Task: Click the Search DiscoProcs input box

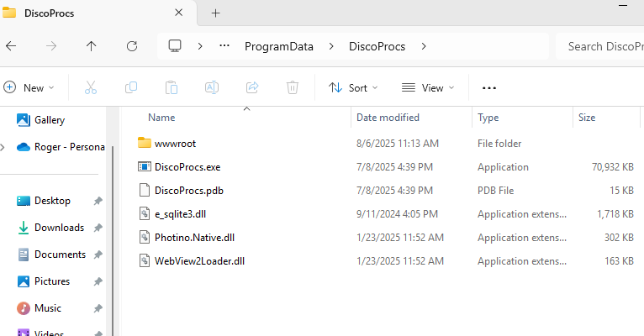Action: [x=601, y=46]
